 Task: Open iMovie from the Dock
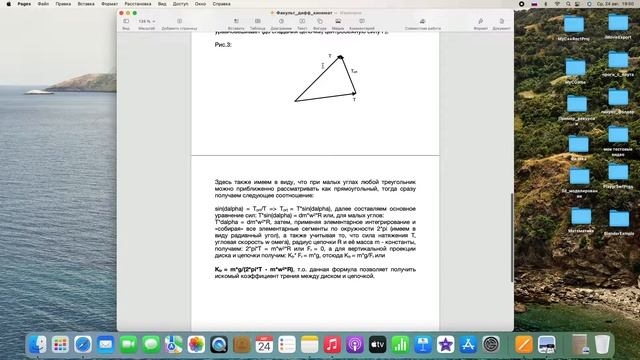(x=446, y=344)
